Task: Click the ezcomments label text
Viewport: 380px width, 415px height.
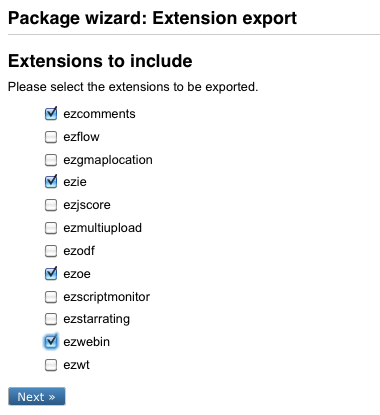Action: [99, 114]
